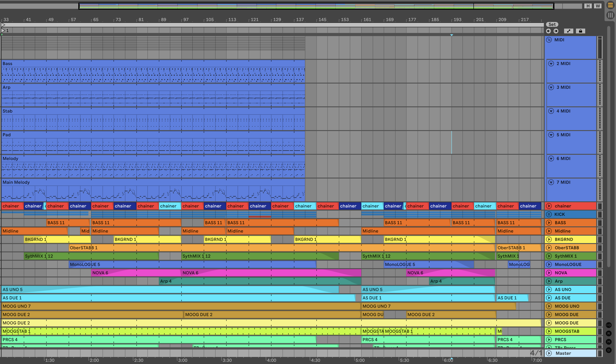Toggle Automation Mode with the line icon
The width and height of the screenshot is (616, 364).
(569, 31)
